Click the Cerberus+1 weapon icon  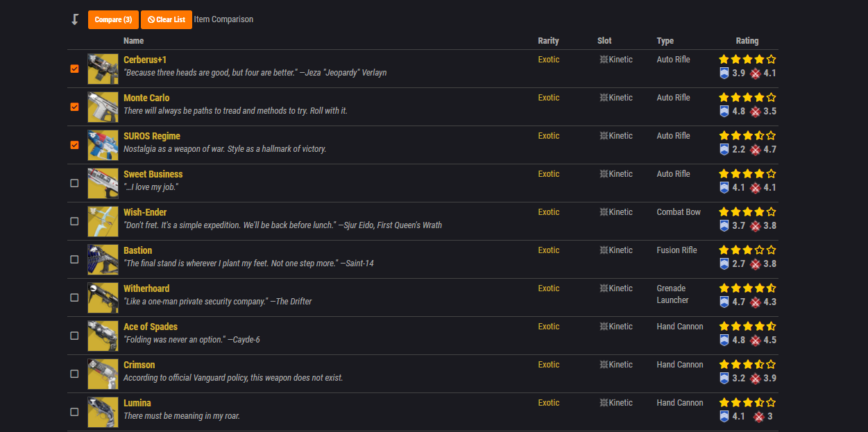pos(103,69)
